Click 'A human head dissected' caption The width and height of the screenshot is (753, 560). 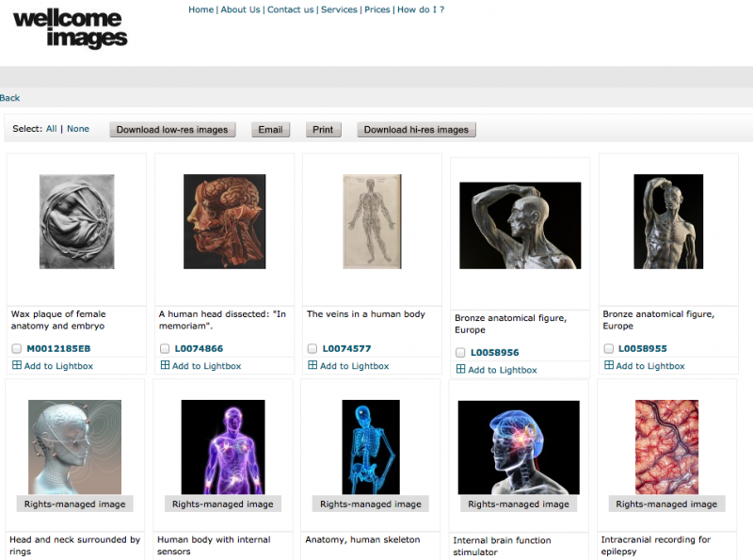(x=222, y=320)
